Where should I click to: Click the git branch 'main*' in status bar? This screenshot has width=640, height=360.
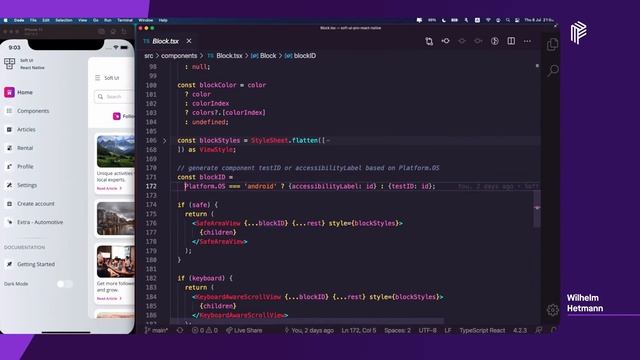(156, 330)
